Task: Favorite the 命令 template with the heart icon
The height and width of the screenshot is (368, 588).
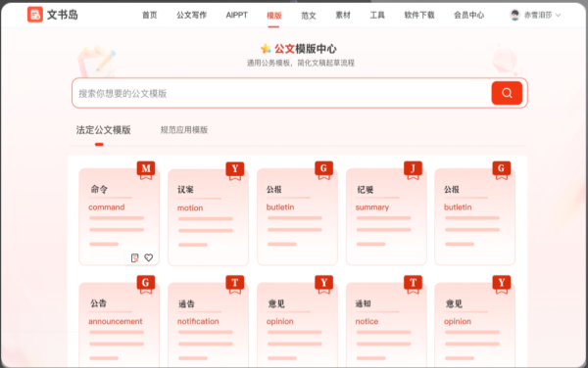Action: [149, 257]
